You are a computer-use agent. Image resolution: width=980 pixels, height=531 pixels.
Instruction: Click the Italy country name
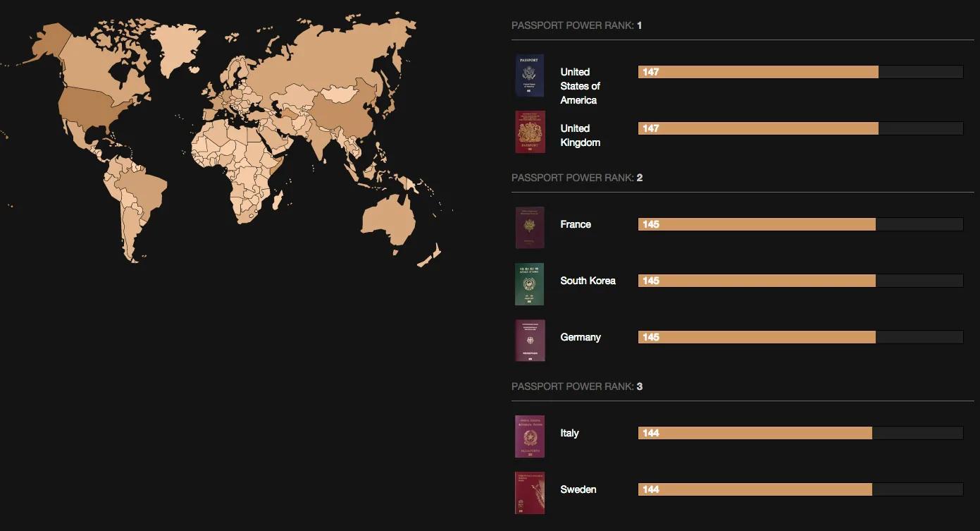pos(569,433)
